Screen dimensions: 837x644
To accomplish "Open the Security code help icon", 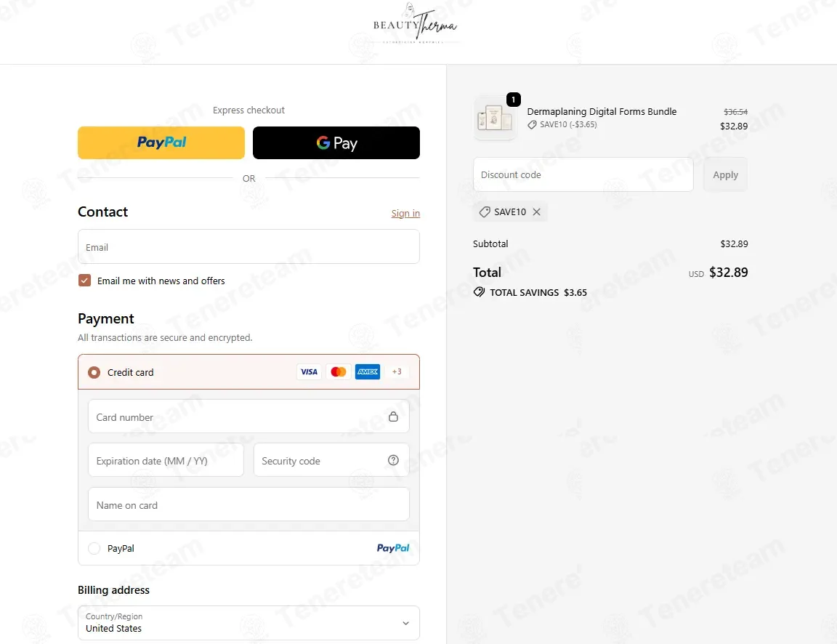I will [393, 460].
